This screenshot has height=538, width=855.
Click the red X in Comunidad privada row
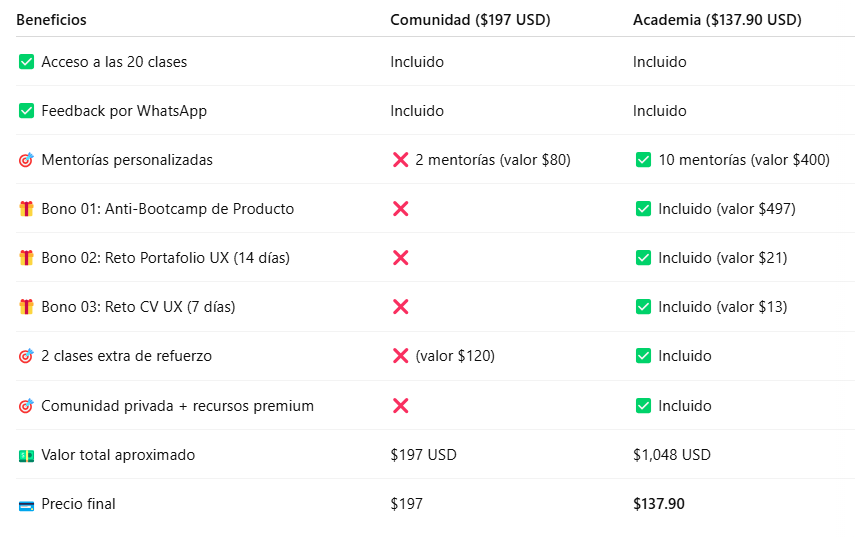[401, 406]
